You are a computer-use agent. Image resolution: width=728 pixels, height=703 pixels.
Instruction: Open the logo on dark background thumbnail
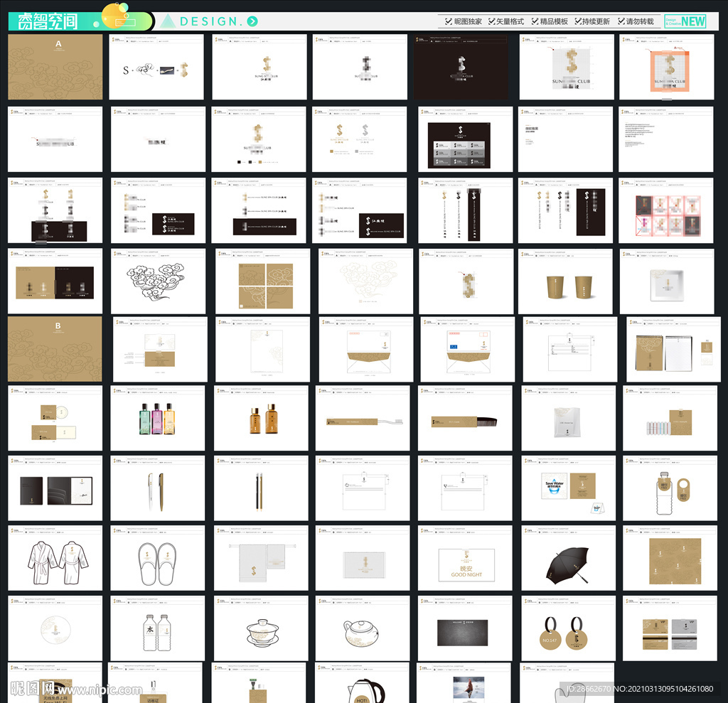461,66
